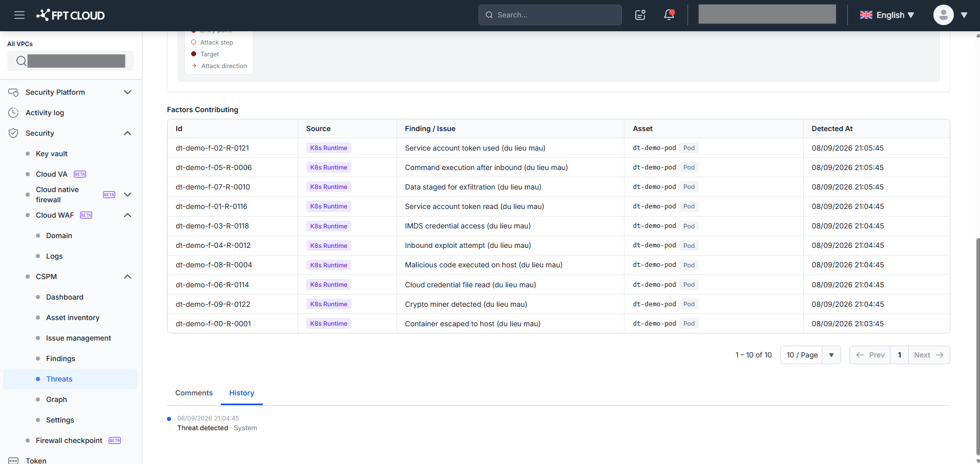
Task: Click the page vertical scrollbar
Action: [x=977, y=346]
